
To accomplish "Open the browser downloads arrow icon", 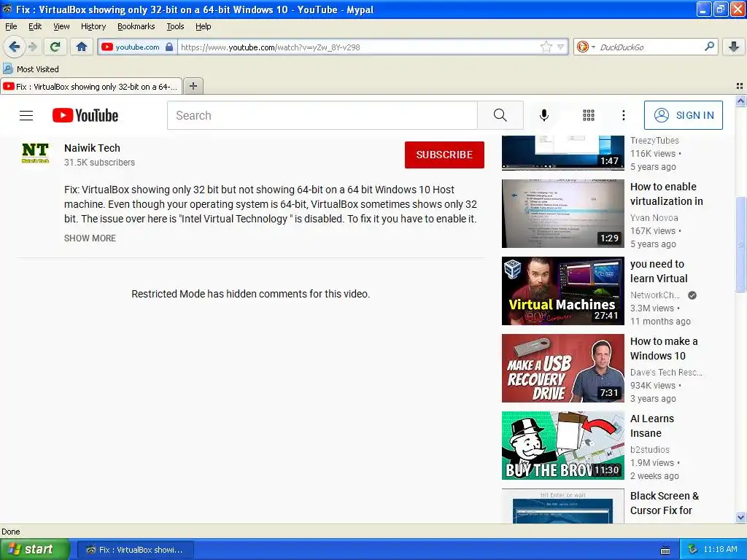I will pos(734,47).
